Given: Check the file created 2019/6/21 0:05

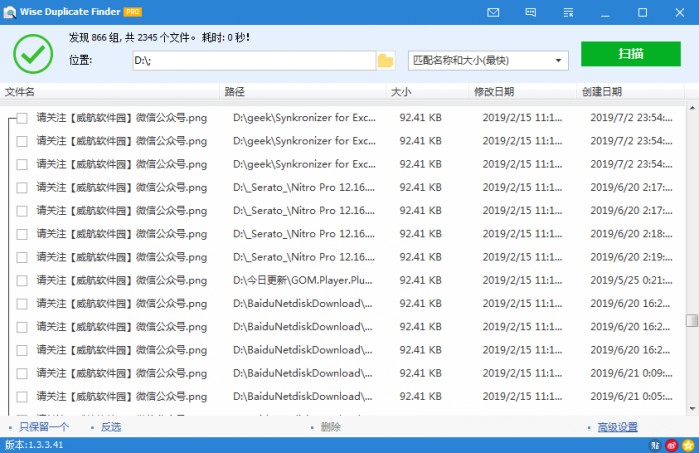Looking at the screenshot, I should [x=22, y=396].
